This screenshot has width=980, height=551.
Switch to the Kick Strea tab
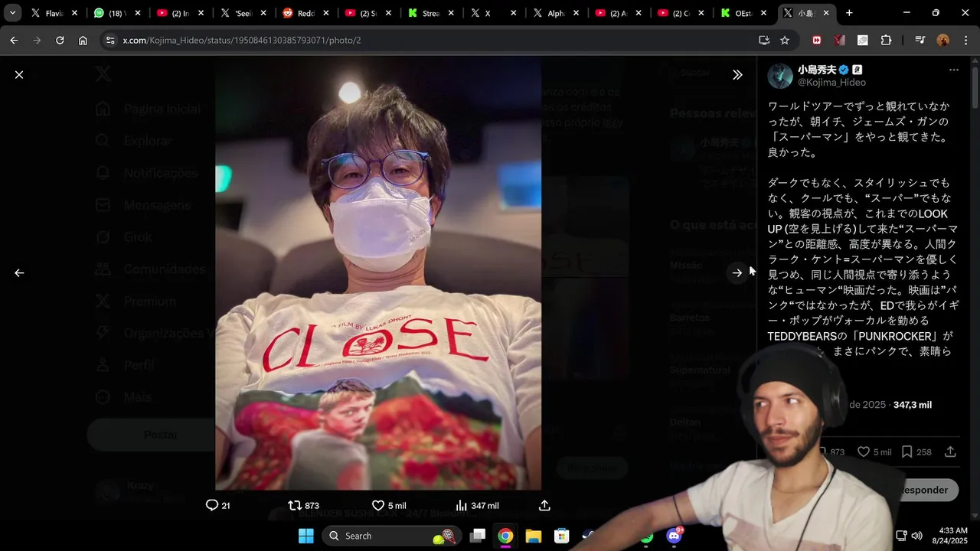pyautogui.click(x=430, y=13)
